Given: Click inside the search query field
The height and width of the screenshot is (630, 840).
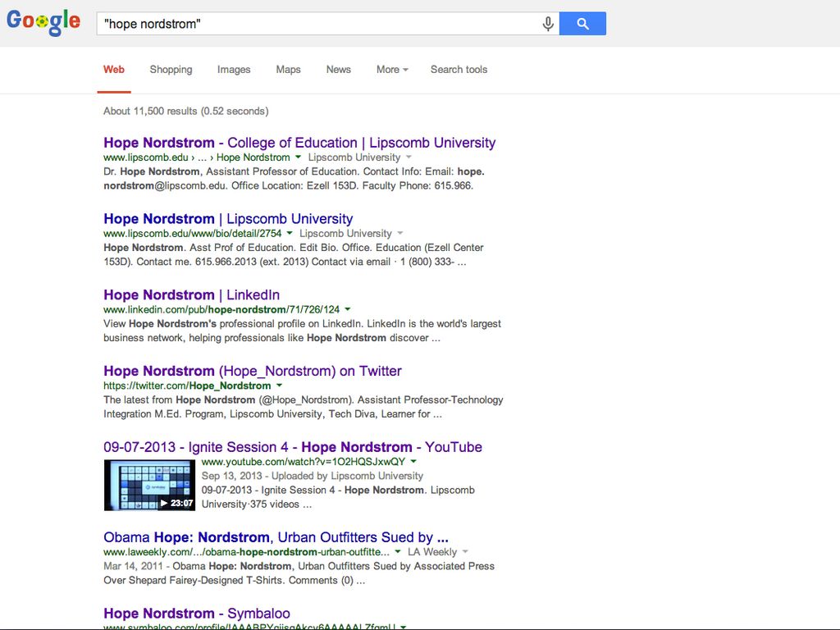Looking at the screenshot, I should point(320,24).
